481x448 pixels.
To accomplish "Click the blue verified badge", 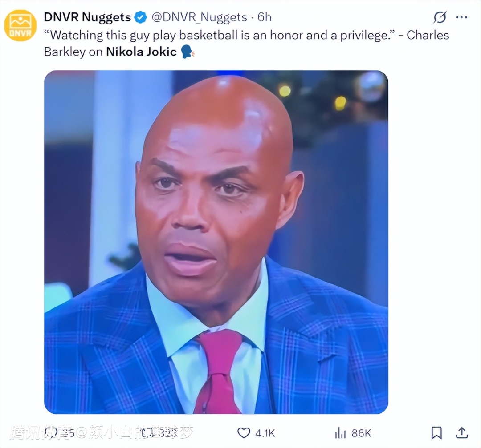I will point(141,17).
